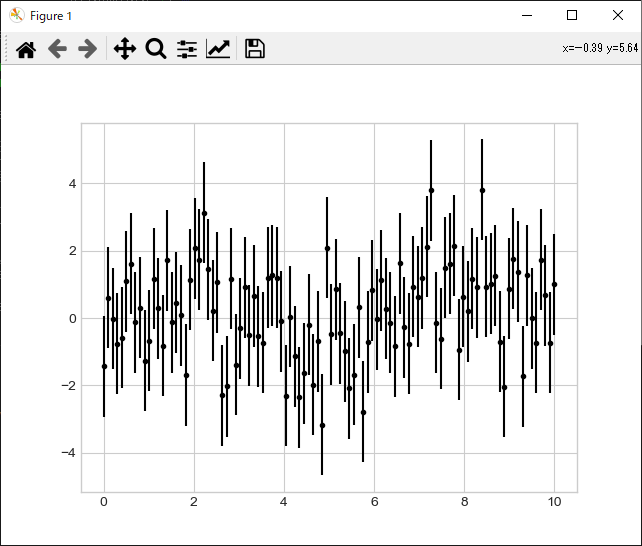Viewport: 642px width, 546px height.
Task: Open Configure subplots sliders icon
Action: [x=187, y=49]
